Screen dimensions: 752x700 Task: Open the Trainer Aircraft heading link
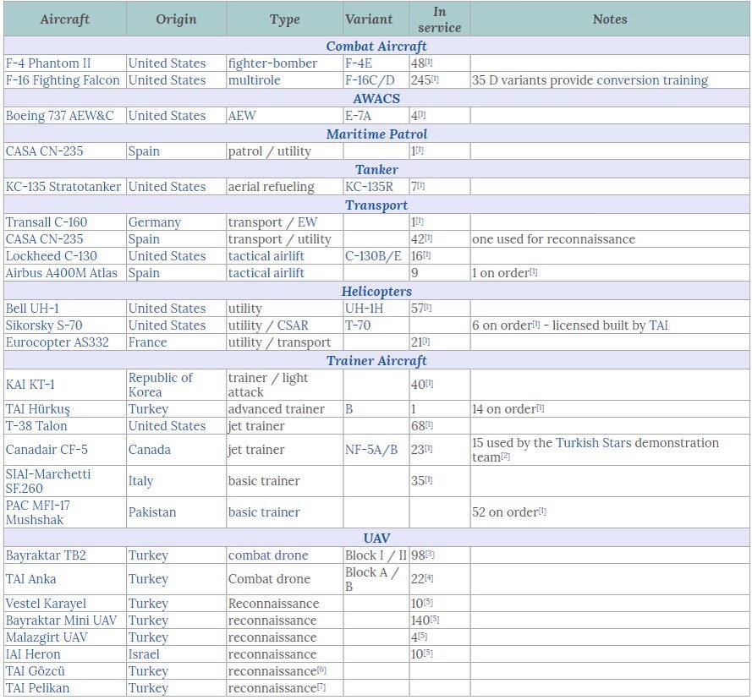click(376, 360)
